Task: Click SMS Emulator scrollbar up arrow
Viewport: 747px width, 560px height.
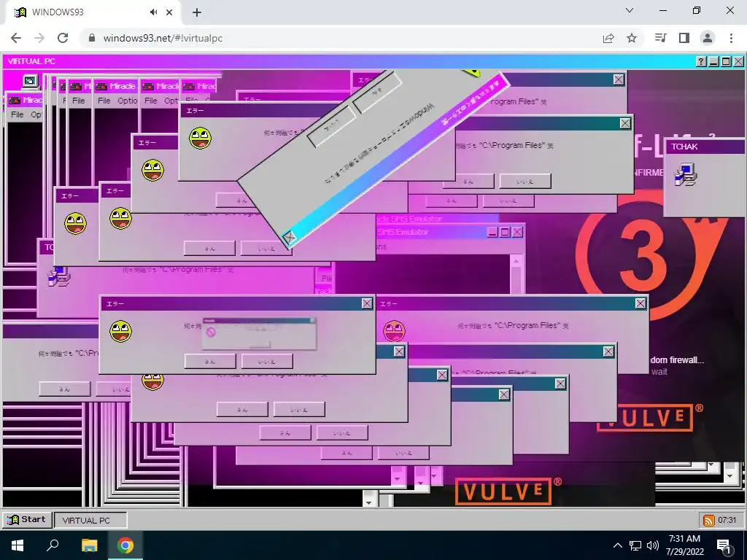Action: click(x=516, y=260)
